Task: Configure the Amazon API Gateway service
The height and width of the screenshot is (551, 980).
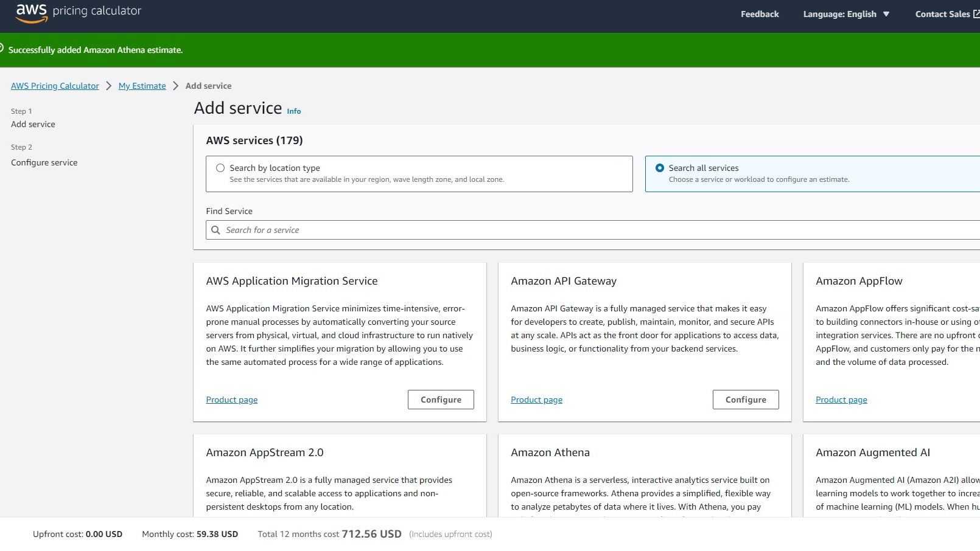Action: 745,400
